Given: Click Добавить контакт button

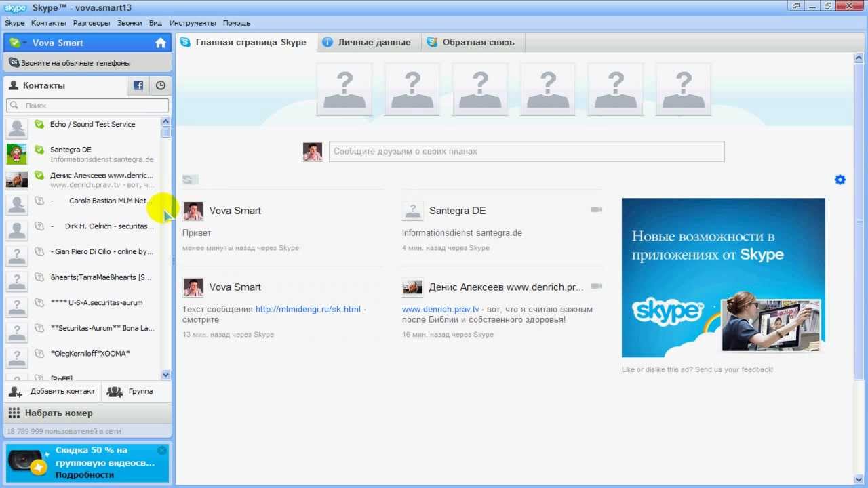Looking at the screenshot, I should coord(52,392).
